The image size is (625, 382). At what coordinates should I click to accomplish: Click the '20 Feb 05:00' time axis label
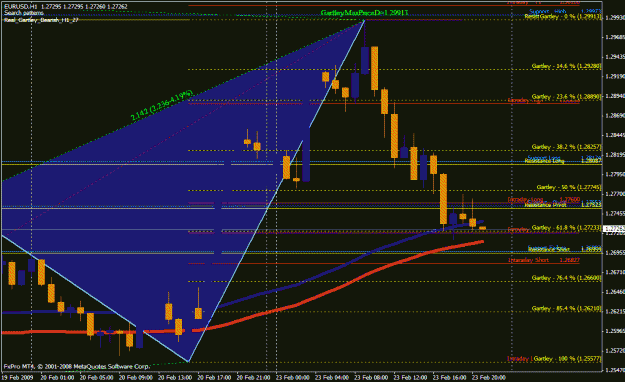tap(96, 377)
